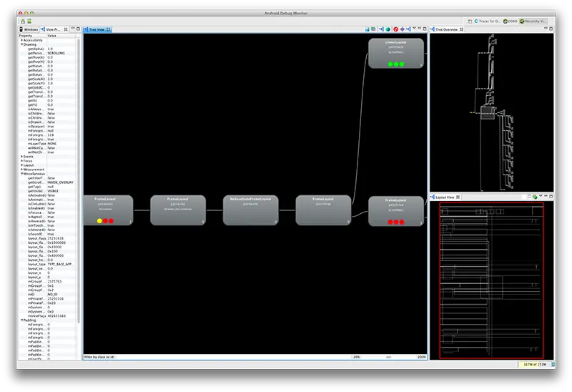572x392 pixels.
Task: Click the 20% zoom label
Action: 356,357
